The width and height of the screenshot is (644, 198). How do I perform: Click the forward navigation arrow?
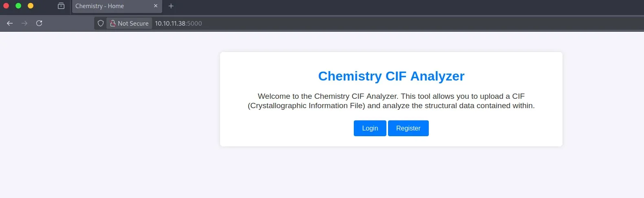click(x=24, y=23)
